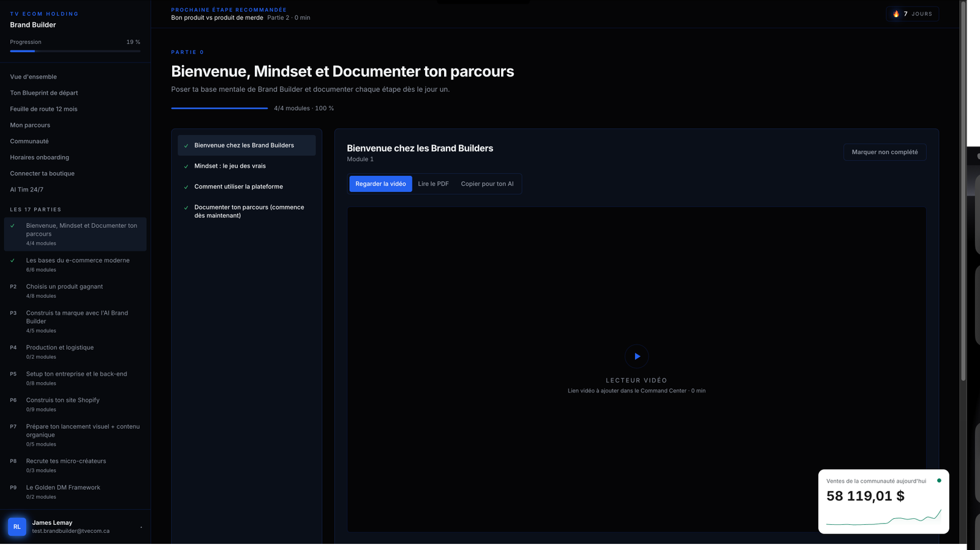Expand the James Lemay account menu caret

[x=141, y=527]
